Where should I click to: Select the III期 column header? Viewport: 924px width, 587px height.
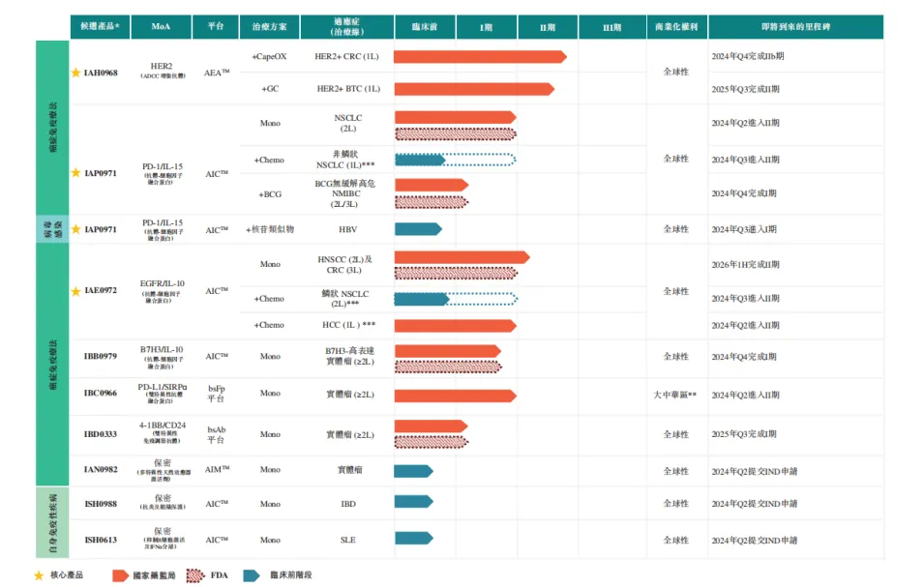click(x=611, y=28)
